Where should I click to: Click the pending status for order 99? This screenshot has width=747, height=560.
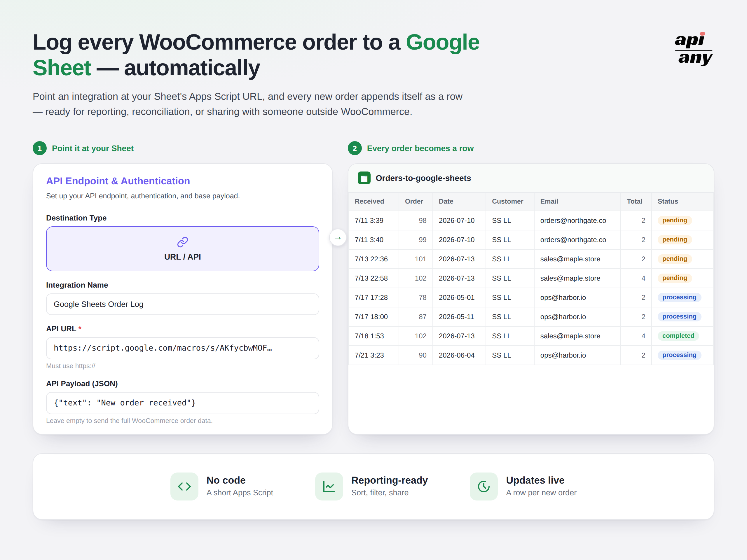pos(674,240)
